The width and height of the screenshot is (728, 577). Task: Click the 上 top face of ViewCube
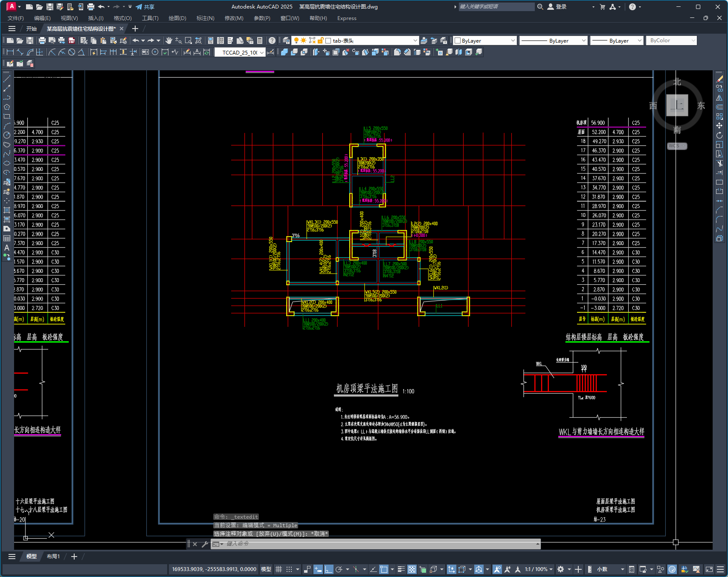pyautogui.click(x=677, y=105)
